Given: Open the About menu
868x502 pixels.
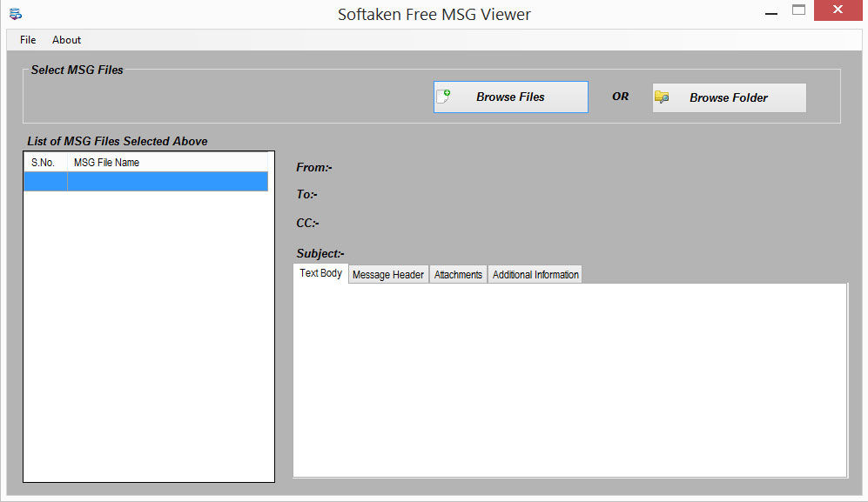Looking at the screenshot, I should (66, 40).
